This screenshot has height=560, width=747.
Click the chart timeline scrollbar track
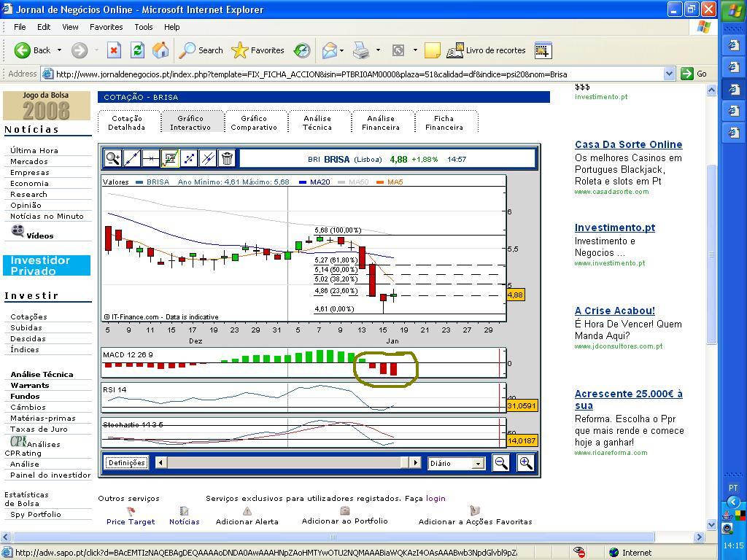tap(288, 462)
